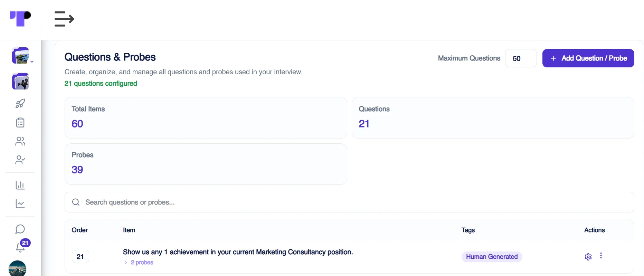Open the line chart trends icon
Image resolution: width=644 pixels, height=276 pixels.
[x=20, y=204]
